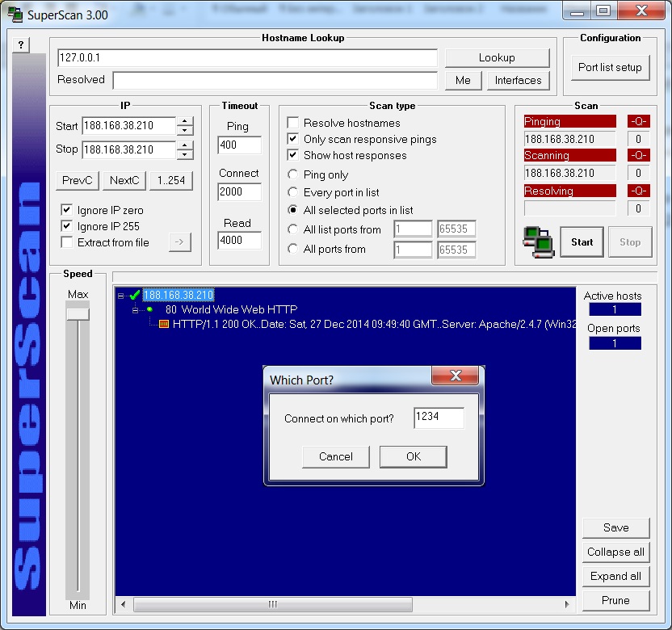The image size is (672, 630).
Task: Select Every port in list option
Action: click(292, 192)
